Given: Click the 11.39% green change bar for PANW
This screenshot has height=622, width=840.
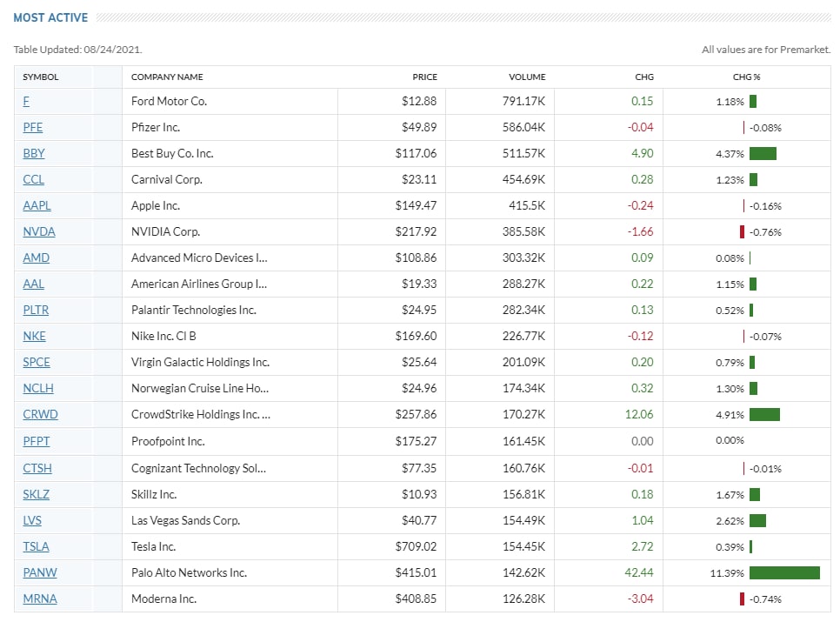Looking at the screenshot, I should (785, 573).
